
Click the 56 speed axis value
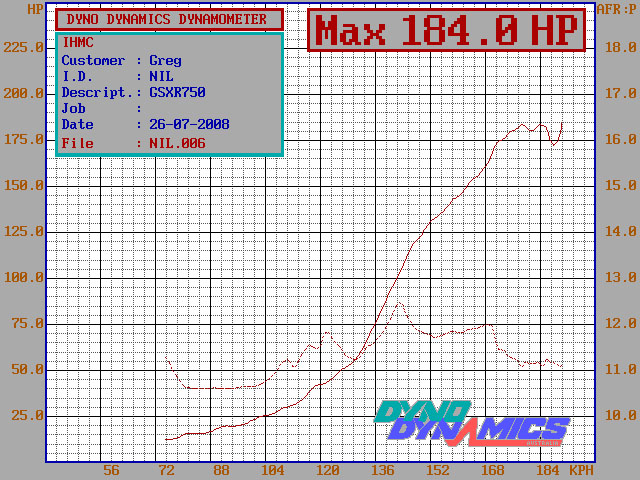point(111,470)
